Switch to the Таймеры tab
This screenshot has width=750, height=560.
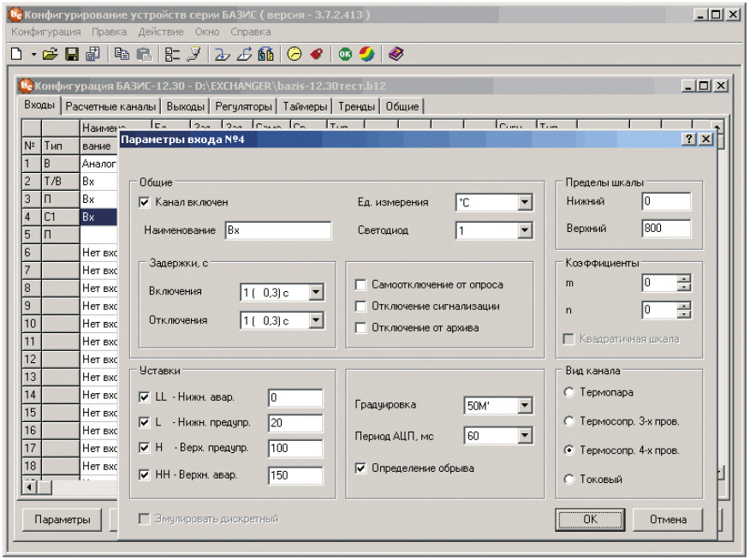click(x=305, y=106)
